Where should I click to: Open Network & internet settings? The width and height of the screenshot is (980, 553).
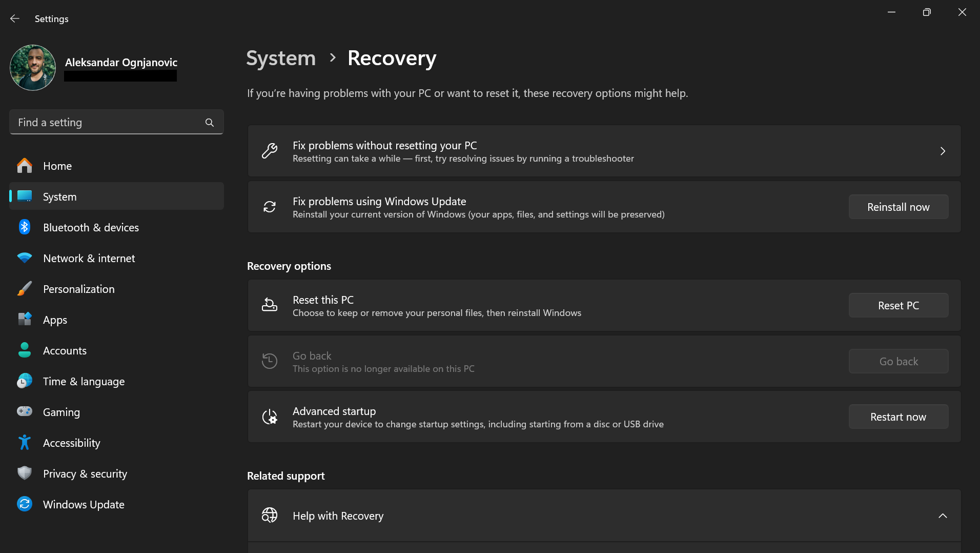pyautogui.click(x=116, y=258)
